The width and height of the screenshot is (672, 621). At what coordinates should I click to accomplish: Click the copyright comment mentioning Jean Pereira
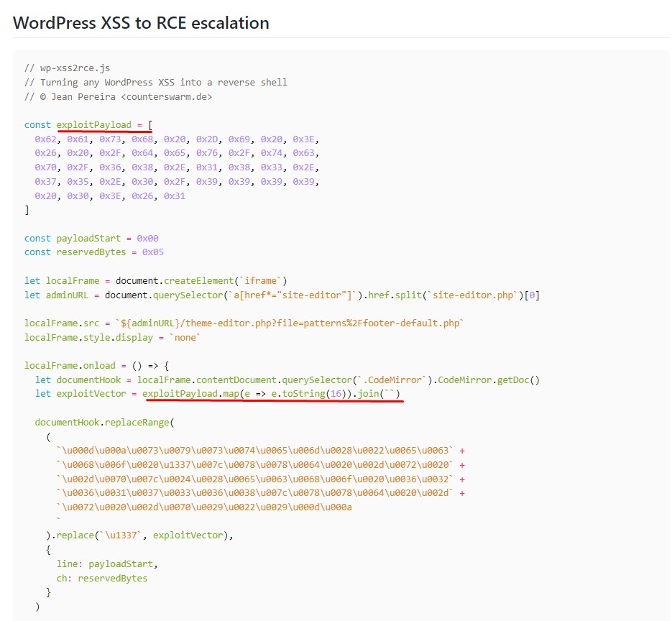(119, 96)
